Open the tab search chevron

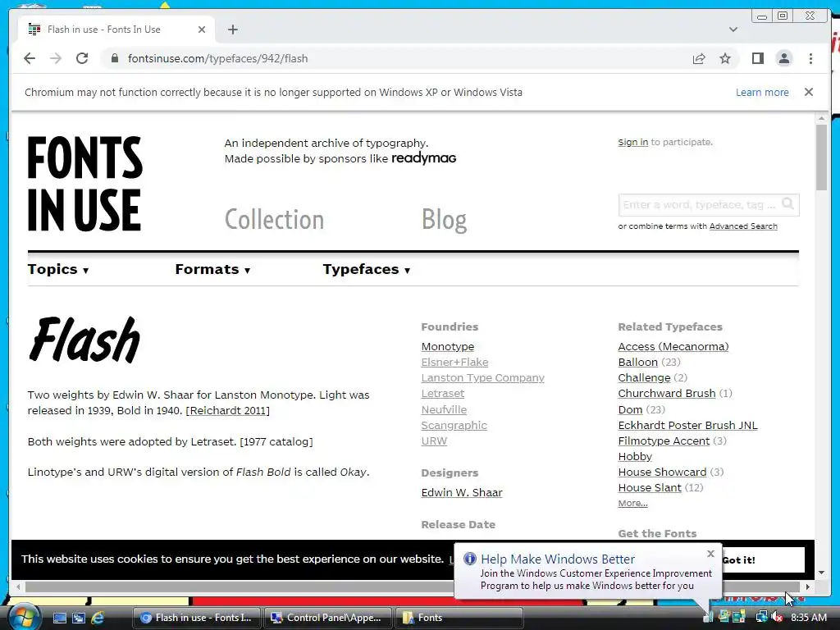733,30
